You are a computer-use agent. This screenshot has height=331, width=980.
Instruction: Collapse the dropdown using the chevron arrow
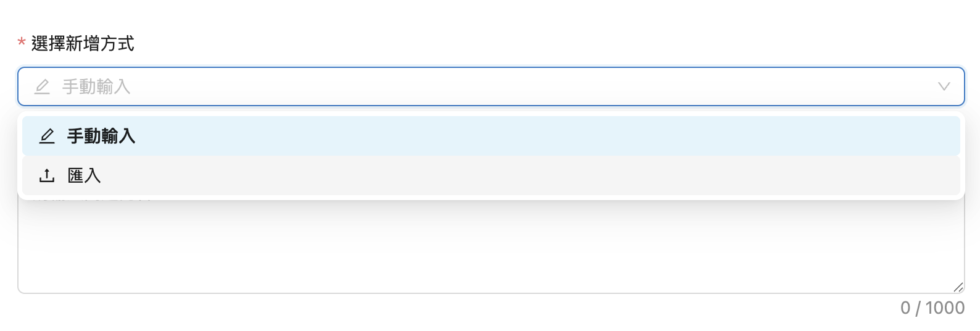coord(944,86)
